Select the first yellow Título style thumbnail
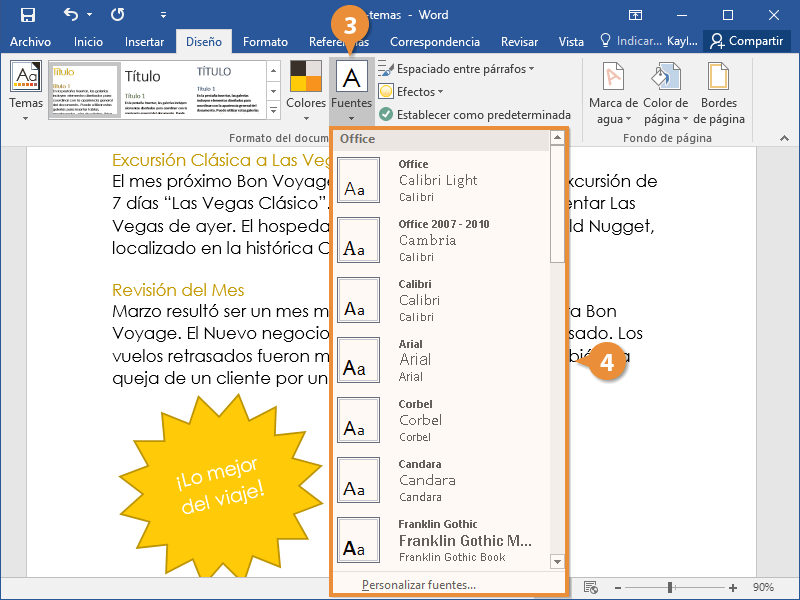800x600 pixels. point(85,90)
